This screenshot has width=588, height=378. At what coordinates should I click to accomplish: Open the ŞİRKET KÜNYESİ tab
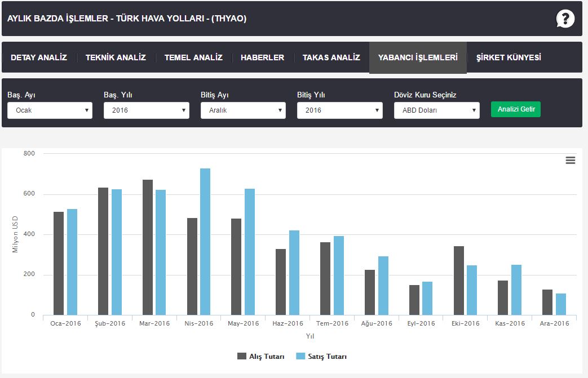(x=509, y=57)
